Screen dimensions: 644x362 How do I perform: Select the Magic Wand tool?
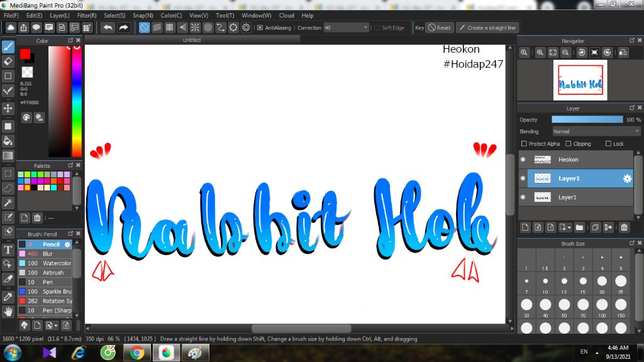tap(8, 202)
